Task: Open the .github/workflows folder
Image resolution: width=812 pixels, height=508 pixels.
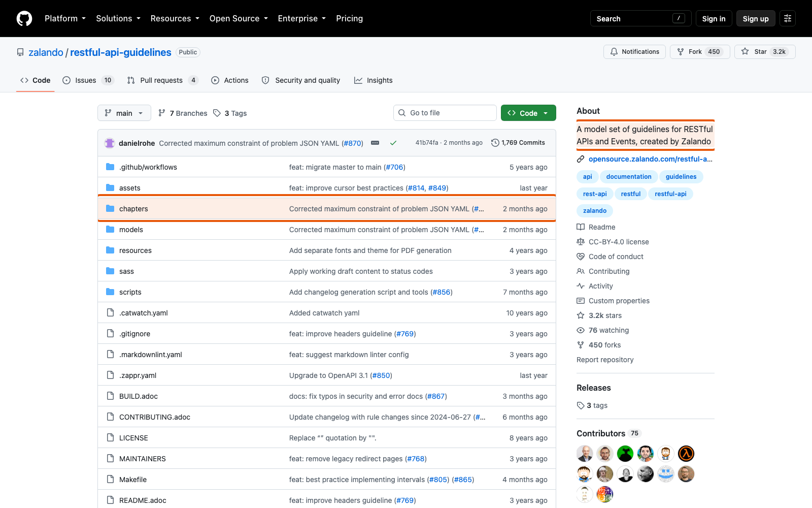Action: pos(148,167)
